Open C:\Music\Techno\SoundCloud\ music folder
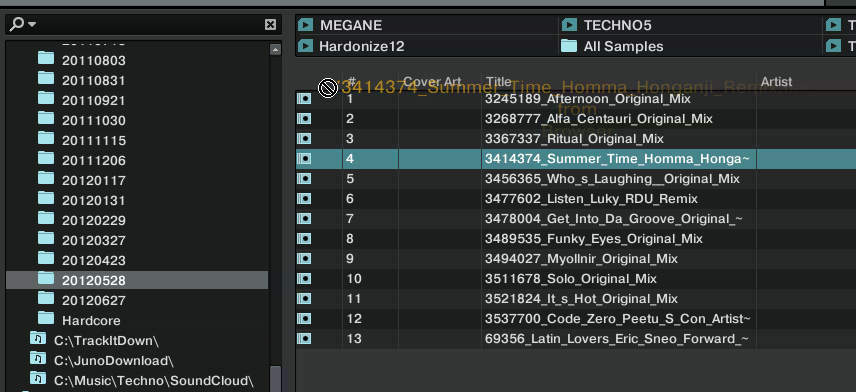856x392 pixels. (x=153, y=381)
